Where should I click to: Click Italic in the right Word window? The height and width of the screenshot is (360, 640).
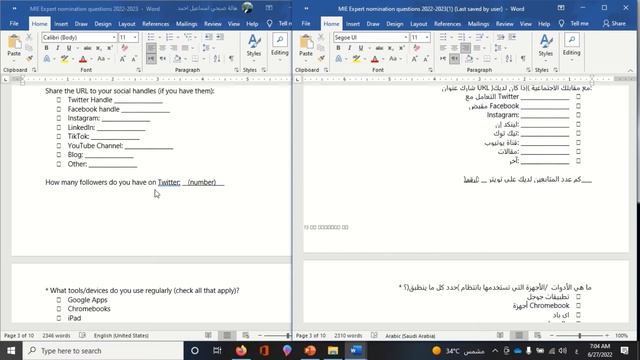349,48
